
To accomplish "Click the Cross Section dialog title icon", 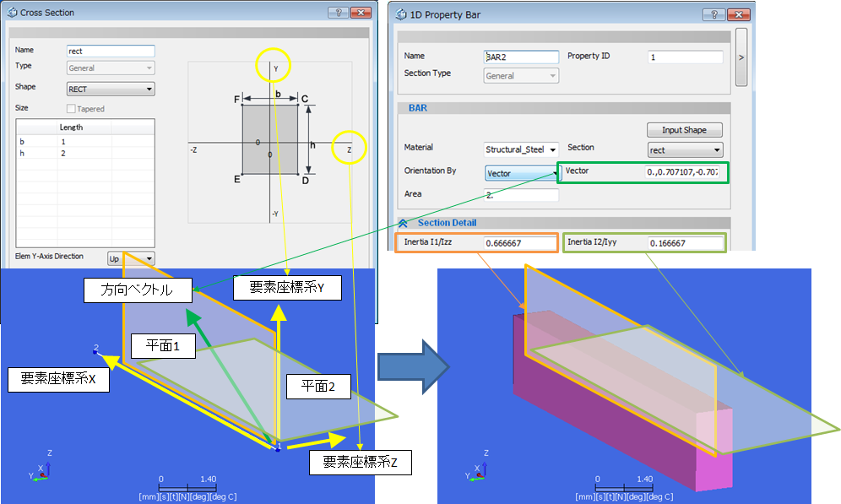I will coord(12,13).
